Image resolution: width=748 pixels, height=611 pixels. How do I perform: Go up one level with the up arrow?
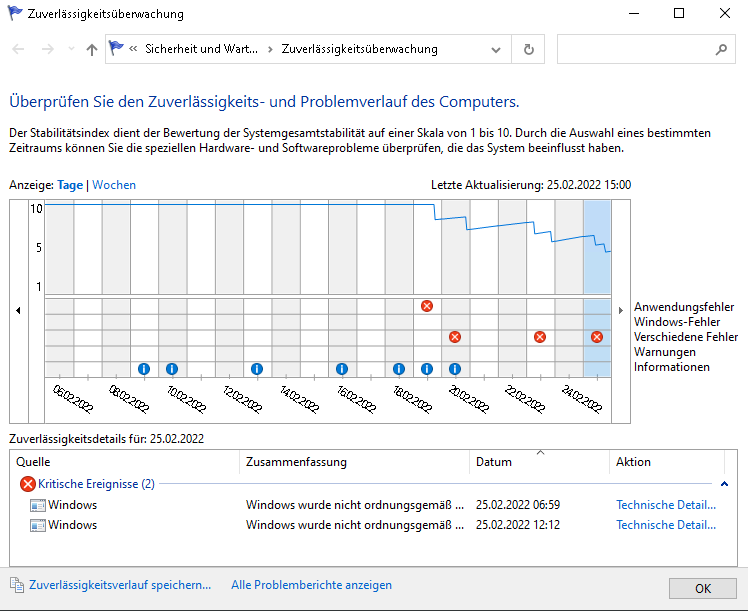[92, 49]
